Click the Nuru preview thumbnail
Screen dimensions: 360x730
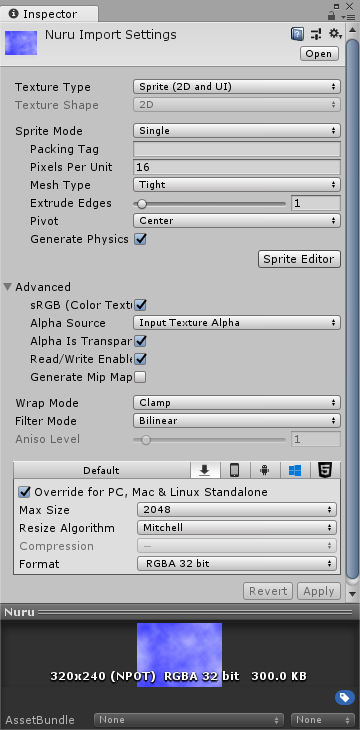[x=179, y=655]
